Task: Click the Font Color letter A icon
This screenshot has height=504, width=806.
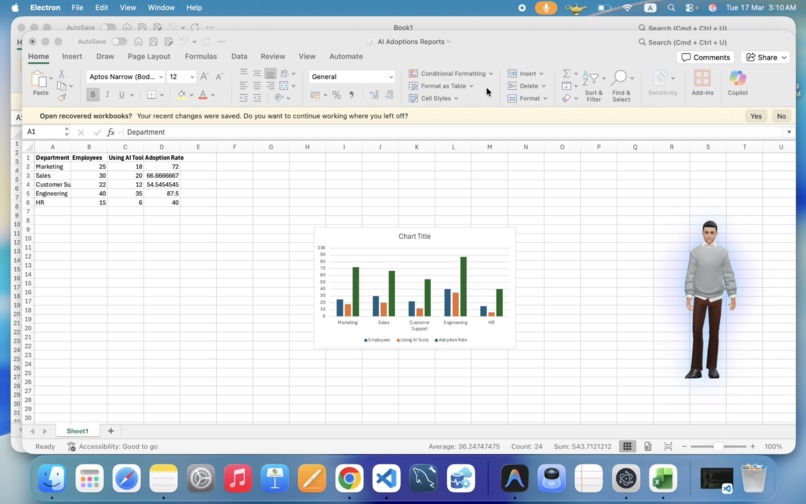Action: [203, 95]
